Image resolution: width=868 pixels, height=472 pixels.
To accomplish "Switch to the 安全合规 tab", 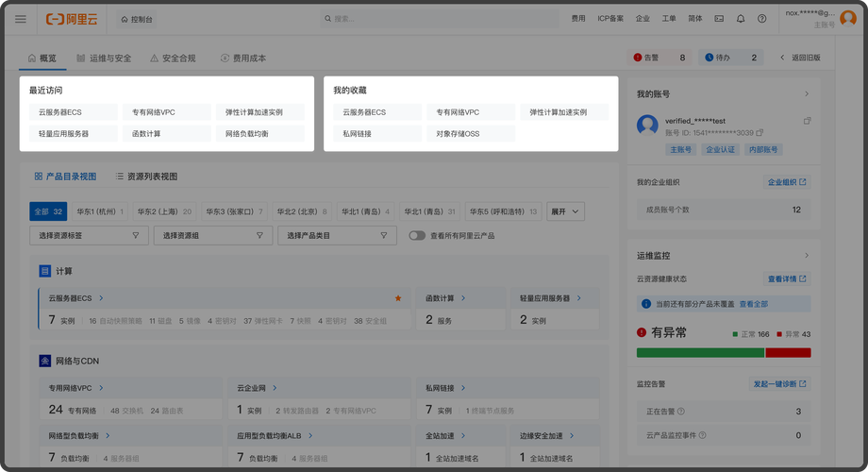I will tap(173, 59).
